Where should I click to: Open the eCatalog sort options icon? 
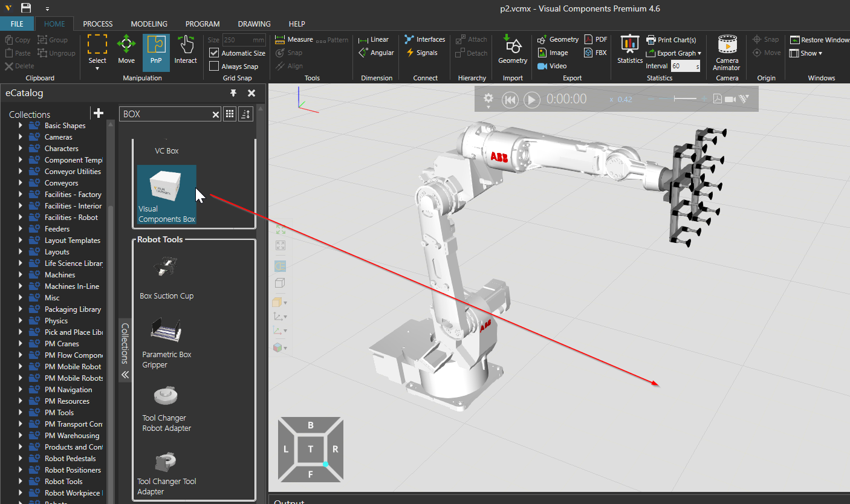[245, 114]
